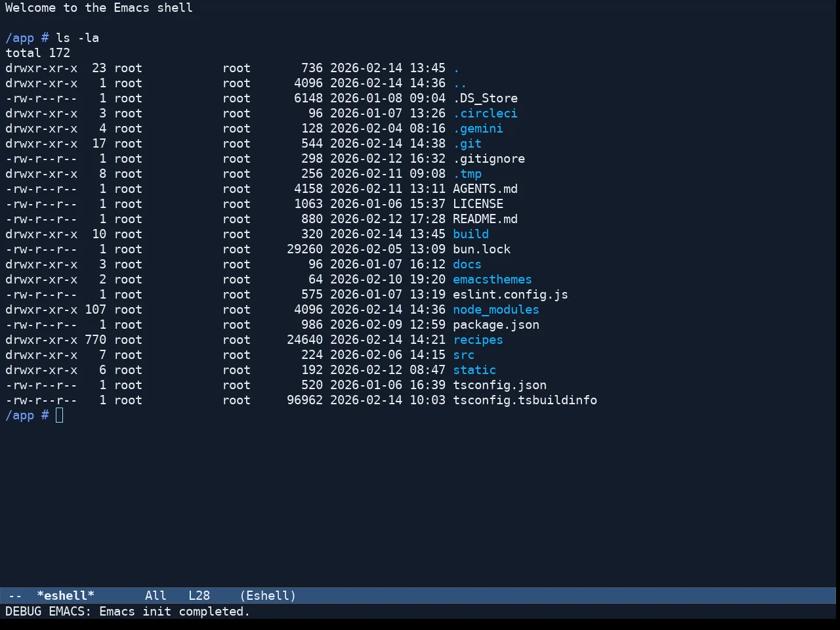Click the eslint.config.js file name
Image resolution: width=840 pixels, height=630 pixels.
coord(511,295)
